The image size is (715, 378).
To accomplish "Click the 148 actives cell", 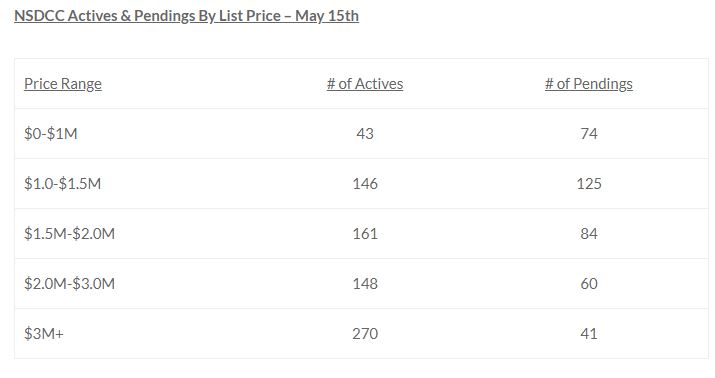I will click(365, 284).
